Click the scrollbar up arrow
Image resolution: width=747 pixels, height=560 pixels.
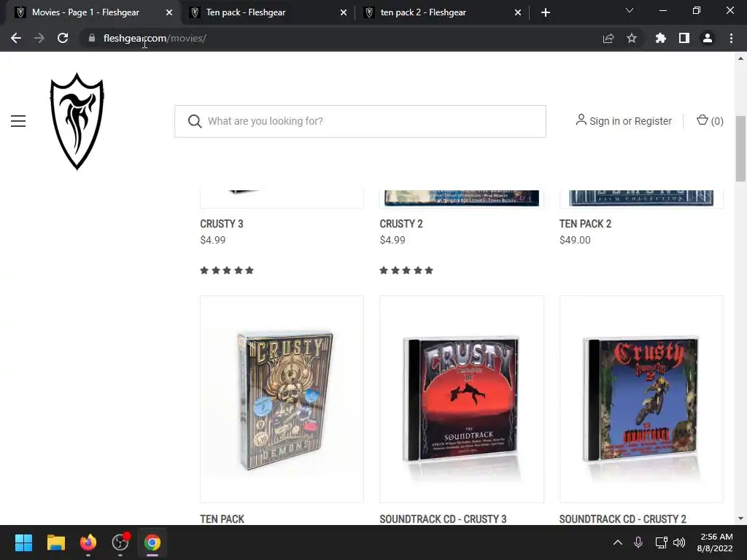tap(740, 58)
